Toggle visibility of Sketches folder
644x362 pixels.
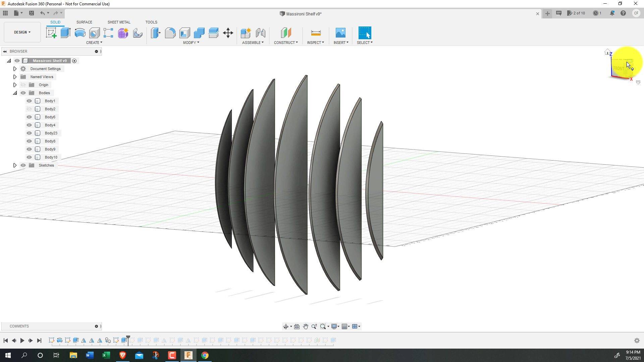(x=23, y=165)
